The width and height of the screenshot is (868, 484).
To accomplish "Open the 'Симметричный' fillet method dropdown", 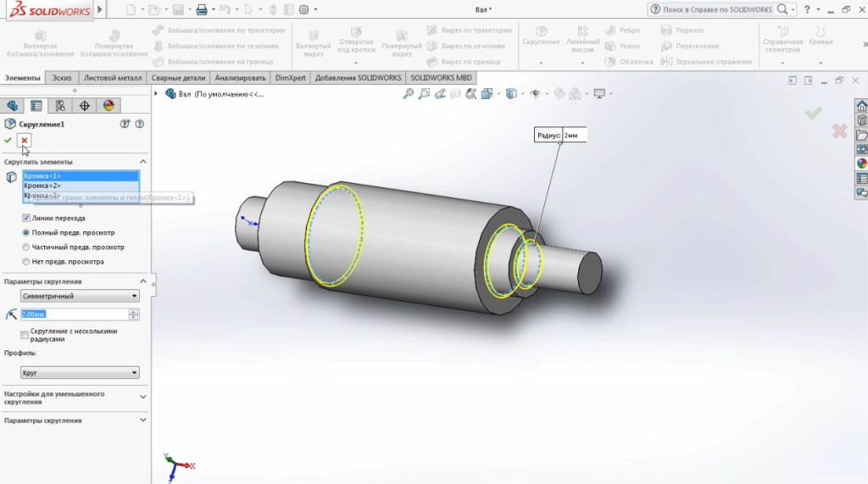I will coord(80,297).
